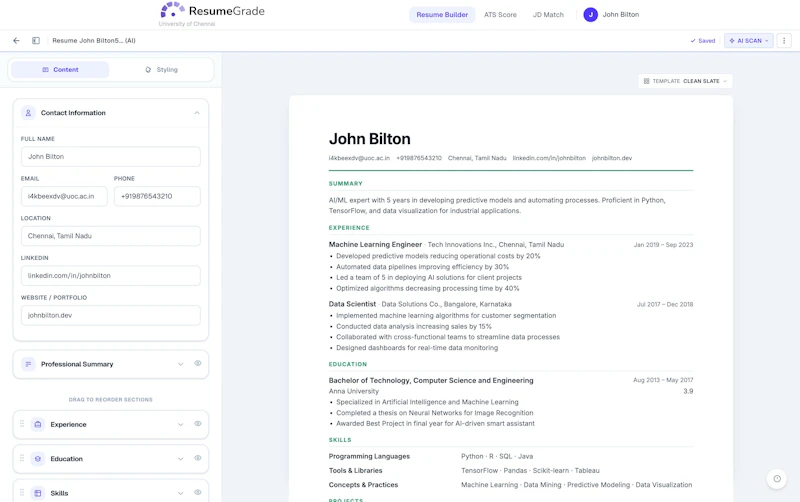Click johnbilton.dev in the resume preview header
The image size is (800, 502).
[x=612, y=158]
